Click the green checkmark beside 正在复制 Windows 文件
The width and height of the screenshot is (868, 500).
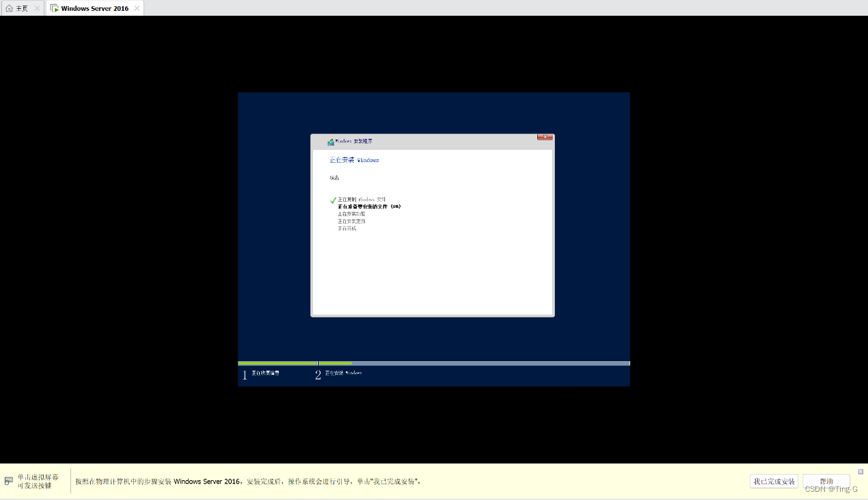click(333, 200)
